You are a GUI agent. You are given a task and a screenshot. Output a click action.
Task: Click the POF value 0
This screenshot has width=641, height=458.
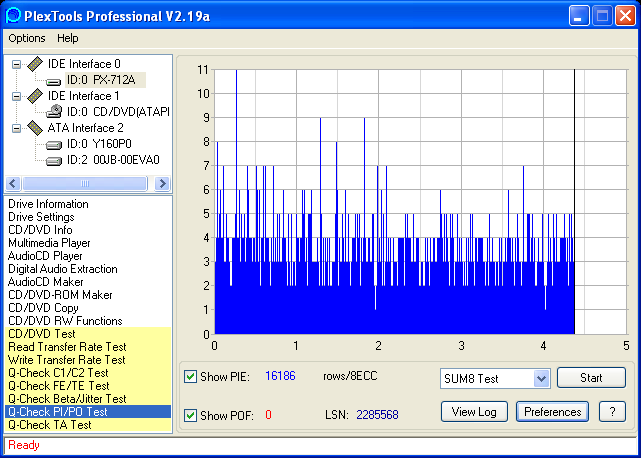pos(268,415)
